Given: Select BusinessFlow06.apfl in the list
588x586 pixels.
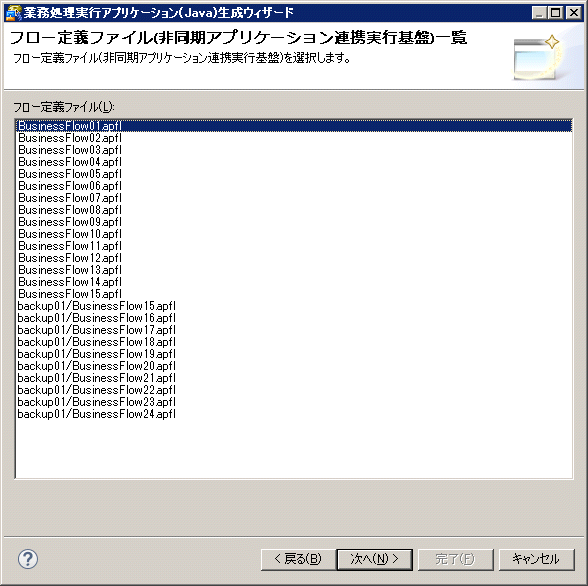Looking at the screenshot, I should tap(294, 186).
